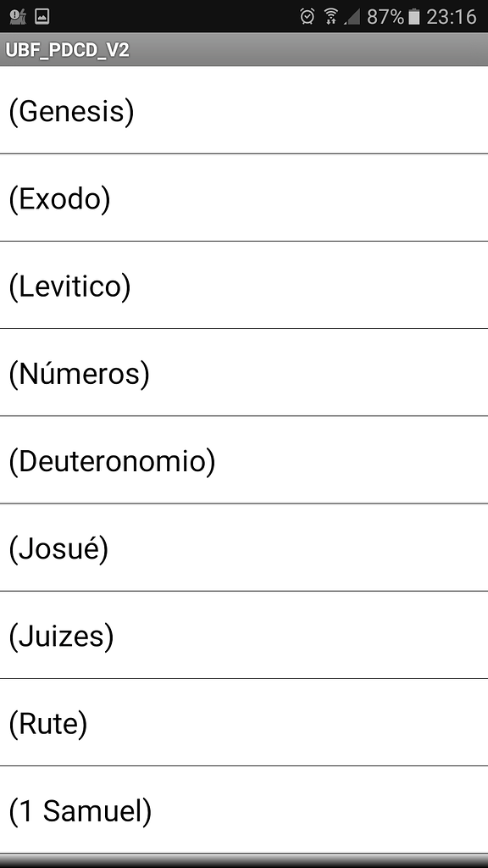Tap the cellular signal strength icon
The height and width of the screenshot is (868, 488).
(x=352, y=17)
